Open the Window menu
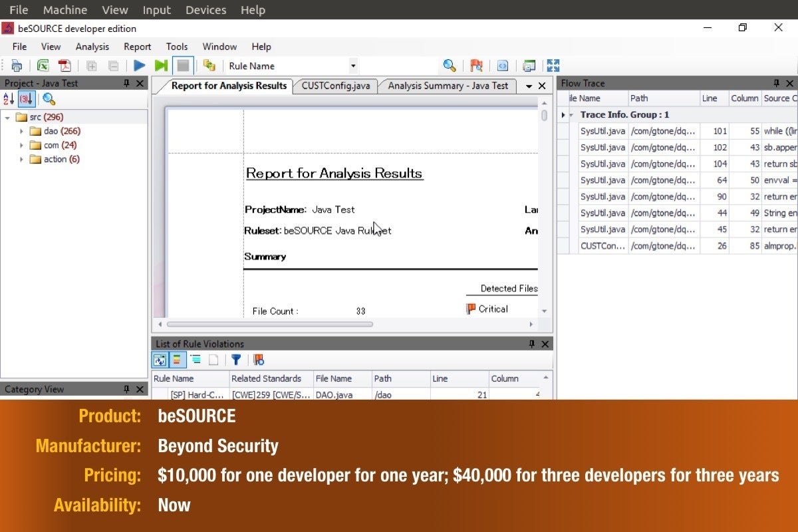 (x=219, y=47)
